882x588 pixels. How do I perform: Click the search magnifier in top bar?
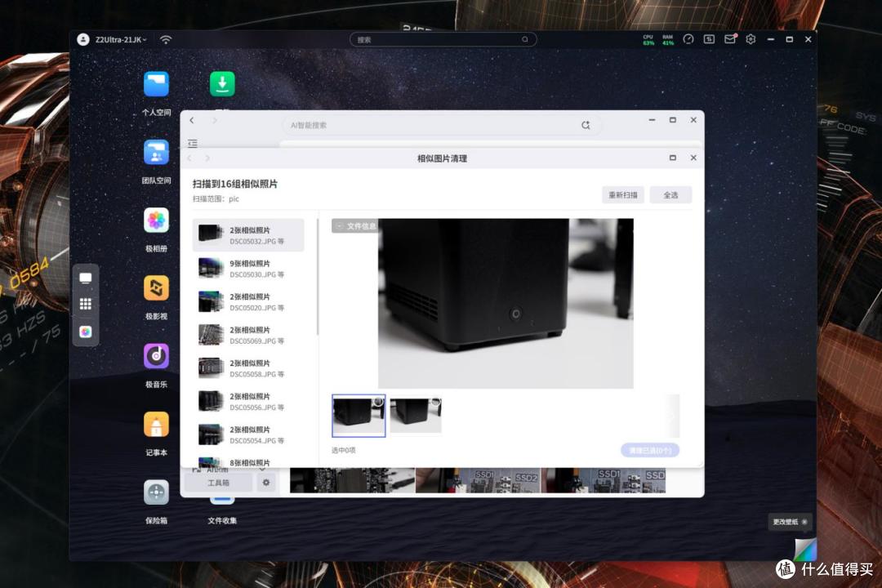tap(525, 39)
